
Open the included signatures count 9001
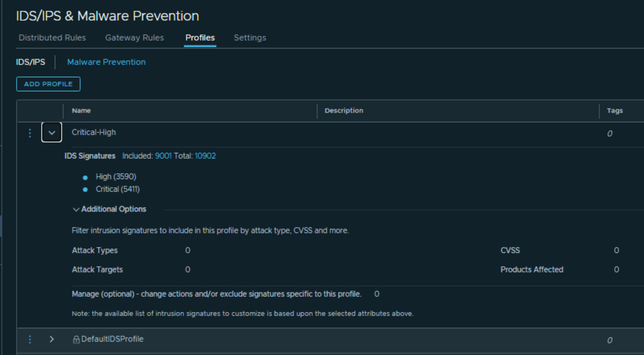point(163,156)
